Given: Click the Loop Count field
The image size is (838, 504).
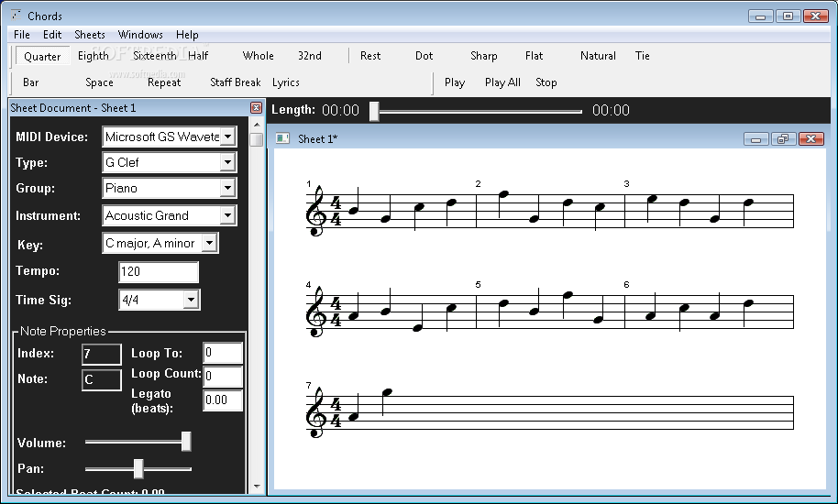Looking at the screenshot, I should click(223, 377).
